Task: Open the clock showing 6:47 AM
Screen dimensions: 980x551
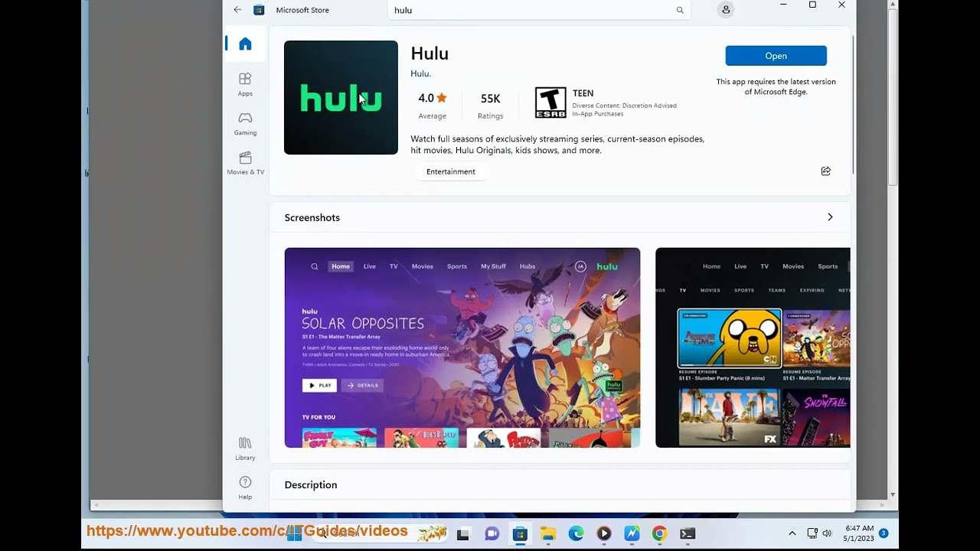Action: tap(859, 533)
